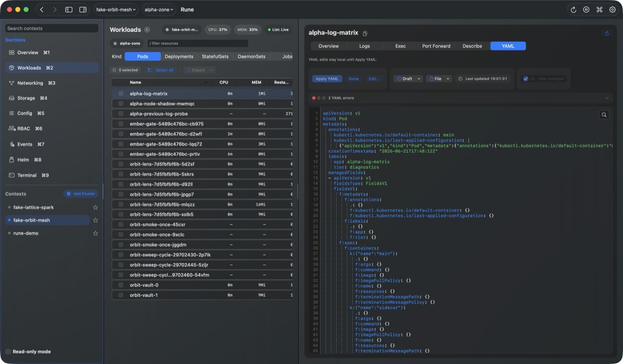Image resolution: width=623 pixels, height=364 pixels.
Task: Open the settings gear
Action: click(612, 9)
